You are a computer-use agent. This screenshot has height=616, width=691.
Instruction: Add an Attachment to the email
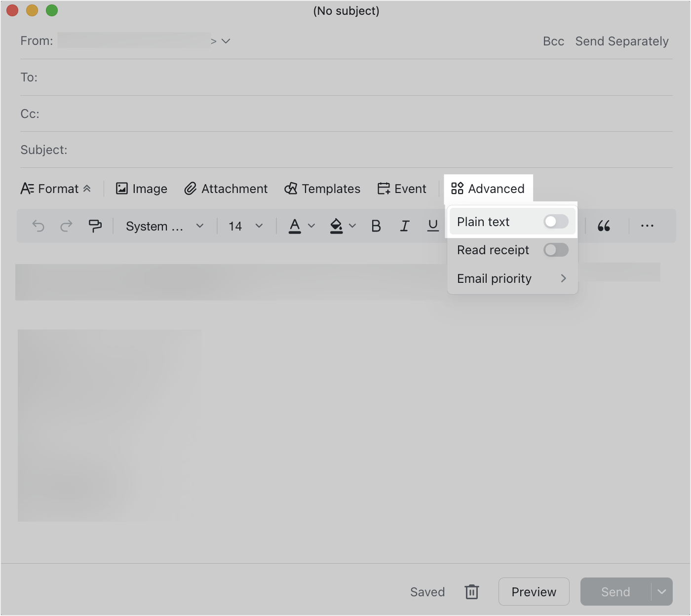coord(226,189)
